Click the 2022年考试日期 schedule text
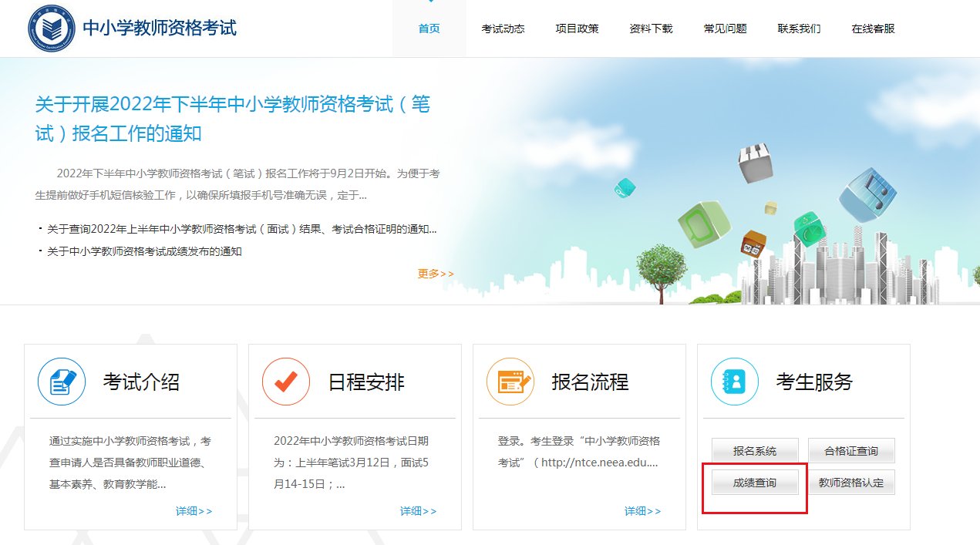 coord(351,463)
